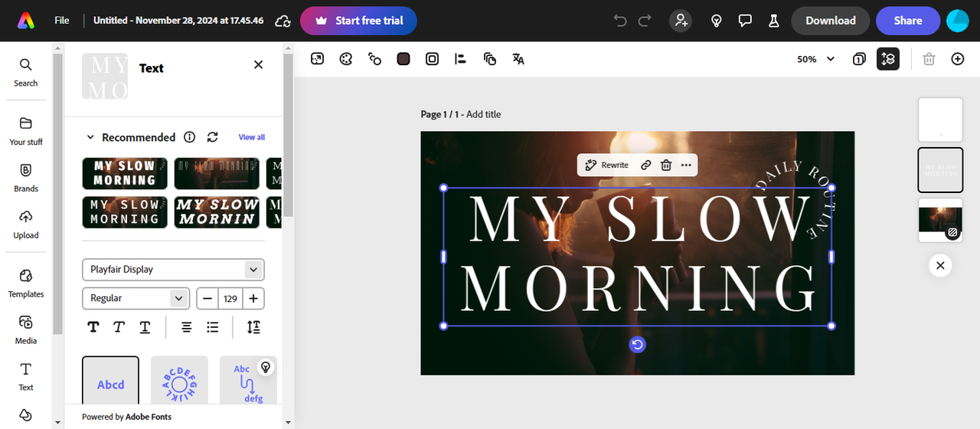The height and width of the screenshot is (429, 980).
Task: Open the Translate icon
Action: coord(518,59)
